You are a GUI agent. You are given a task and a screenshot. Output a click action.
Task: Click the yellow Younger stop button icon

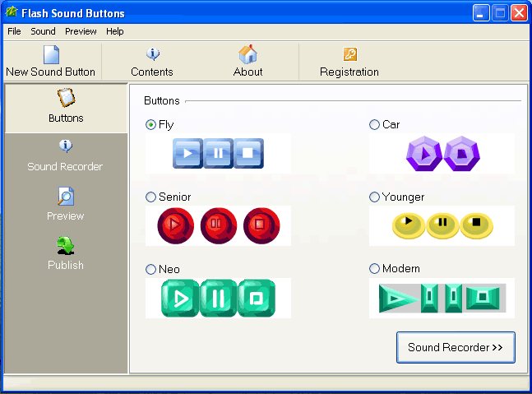coord(476,225)
